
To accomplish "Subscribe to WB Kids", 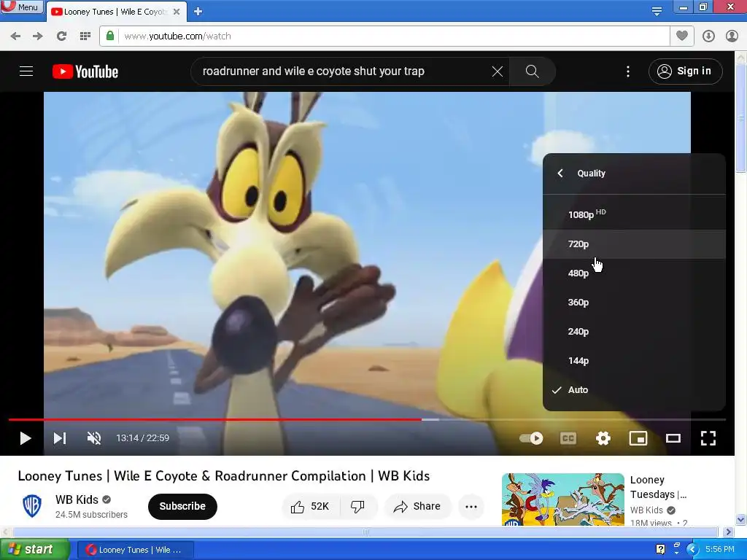I will coord(182,506).
